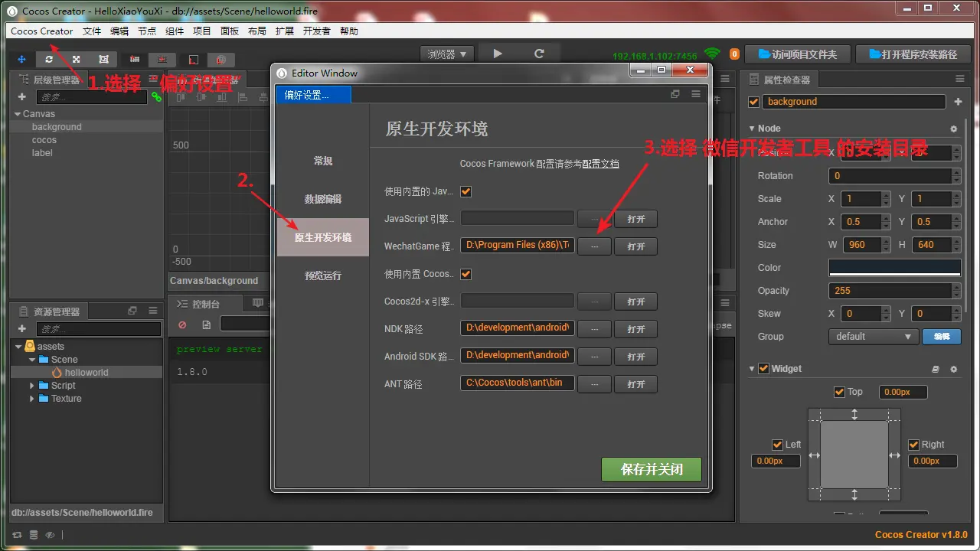The height and width of the screenshot is (551, 980).
Task: Select the helloworld scene in assets
Action: [87, 373]
